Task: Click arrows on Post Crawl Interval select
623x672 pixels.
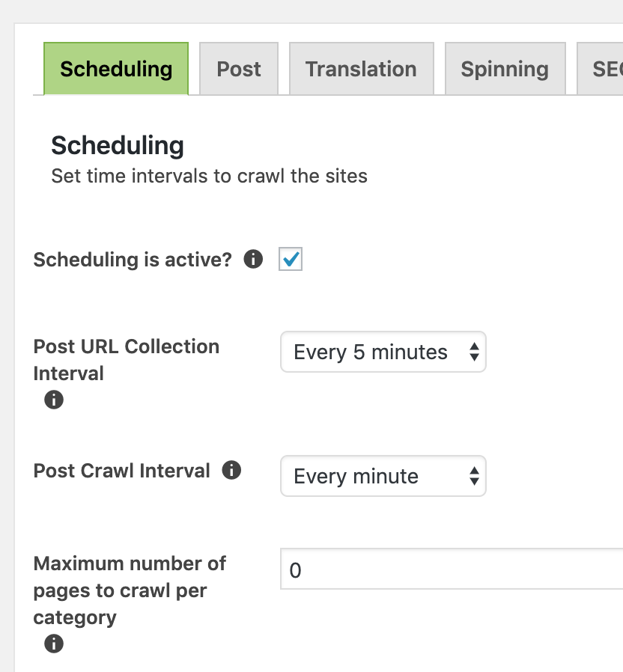Action: point(474,476)
